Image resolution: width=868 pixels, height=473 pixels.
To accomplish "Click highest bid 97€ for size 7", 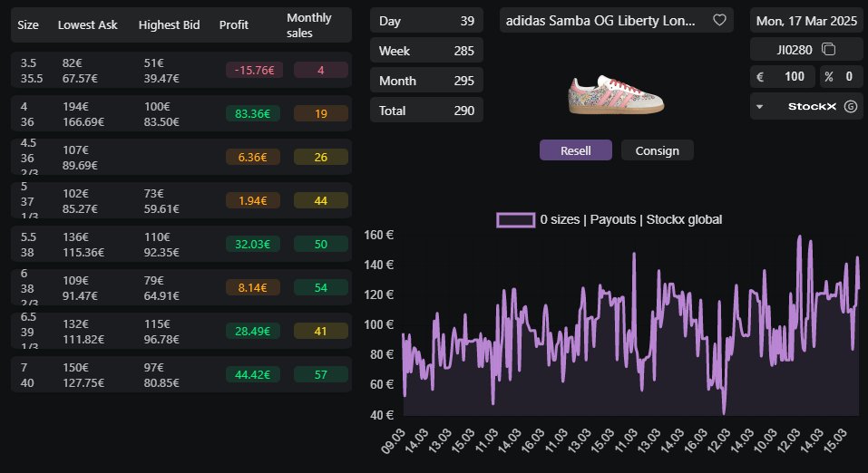I will 154,367.
